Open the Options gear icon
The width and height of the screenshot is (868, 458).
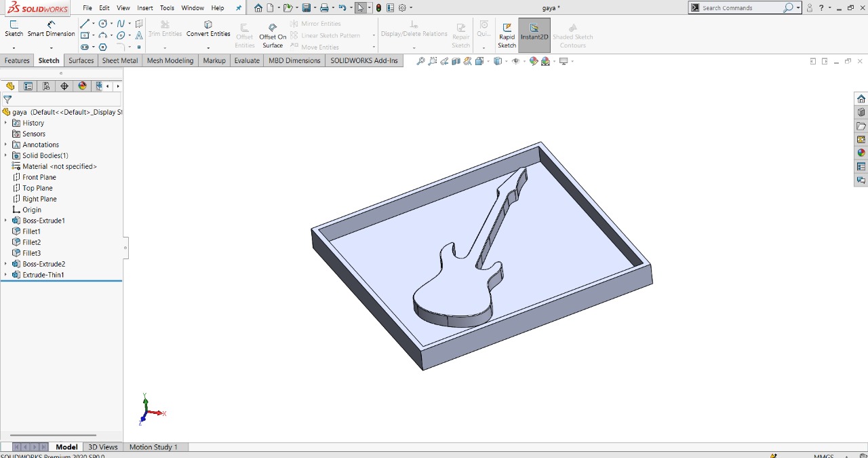pos(403,8)
